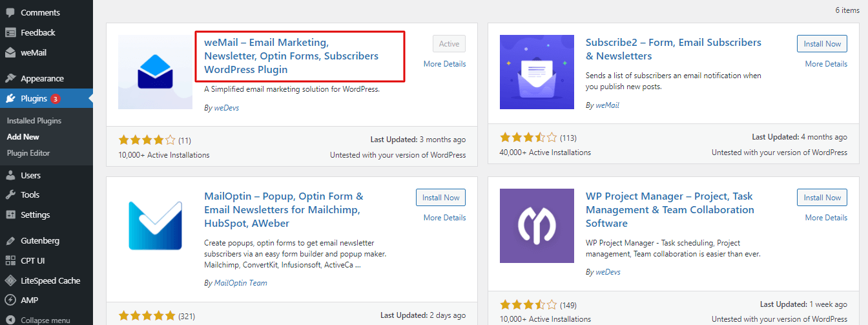Click the Settings sidebar icon
This screenshot has height=325, width=868.
(x=10, y=215)
